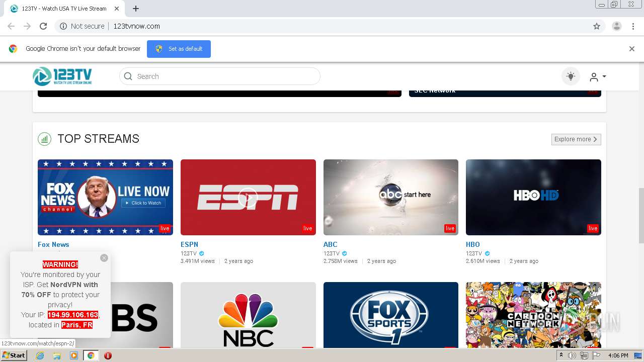Click the Top Streams chart icon
This screenshot has height=362, width=644.
pyautogui.click(x=45, y=139)
